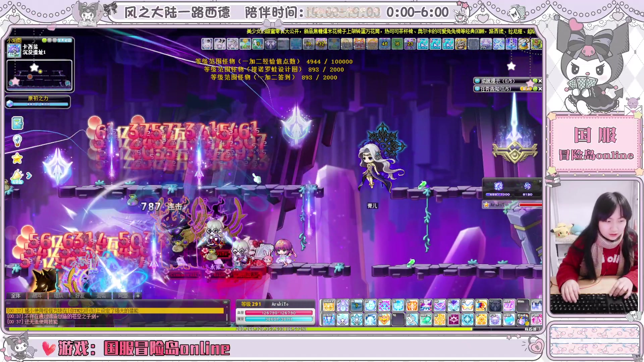Expand the 成就提示 (0/5) panel
Image resolution: width=644 pixels, height=362 pixels.
[x=535, y=81]
